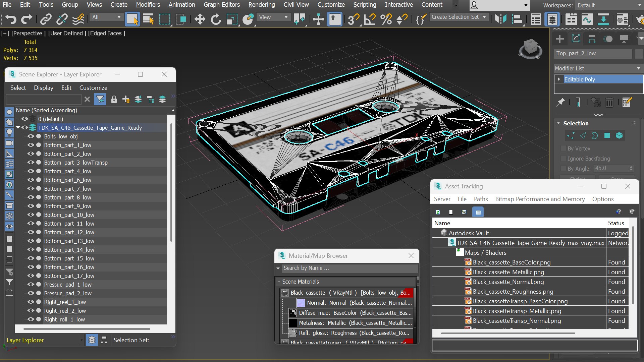This screenshot has height=362, width=644.
Task: Open the All selection filter dropdown
Action: point(106,17)
